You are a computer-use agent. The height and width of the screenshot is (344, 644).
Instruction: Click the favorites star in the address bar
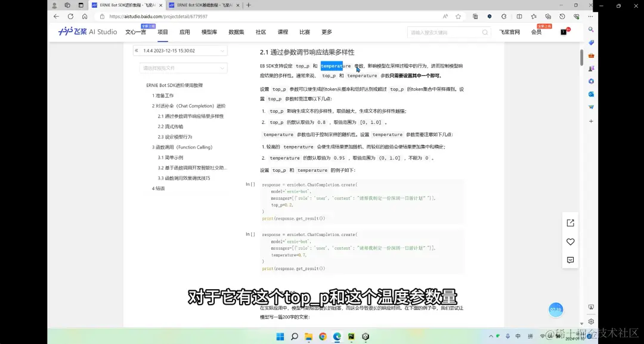459,17
